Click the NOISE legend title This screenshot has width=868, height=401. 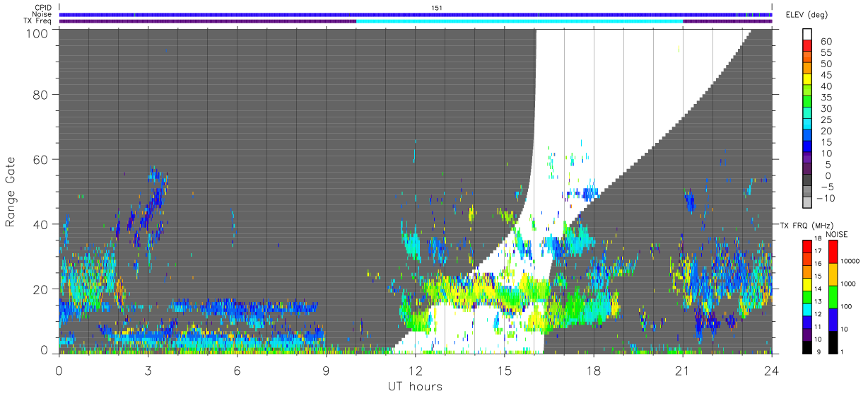837,234
